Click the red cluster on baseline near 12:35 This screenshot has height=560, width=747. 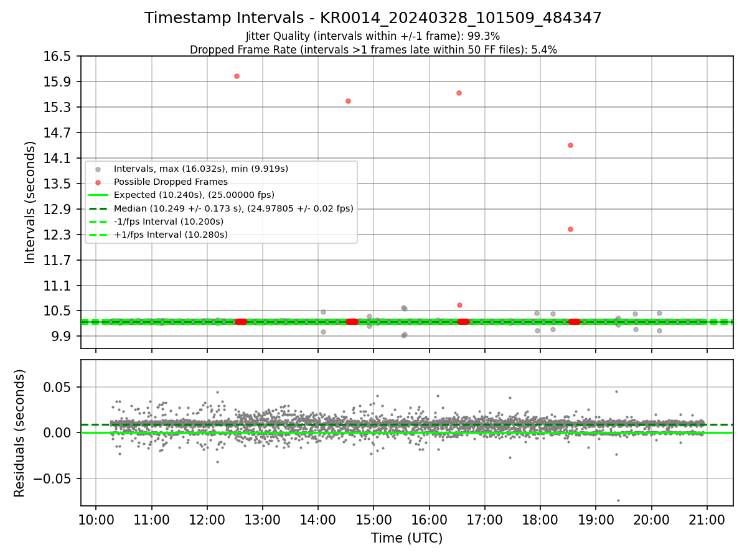[x=241, y=322]
